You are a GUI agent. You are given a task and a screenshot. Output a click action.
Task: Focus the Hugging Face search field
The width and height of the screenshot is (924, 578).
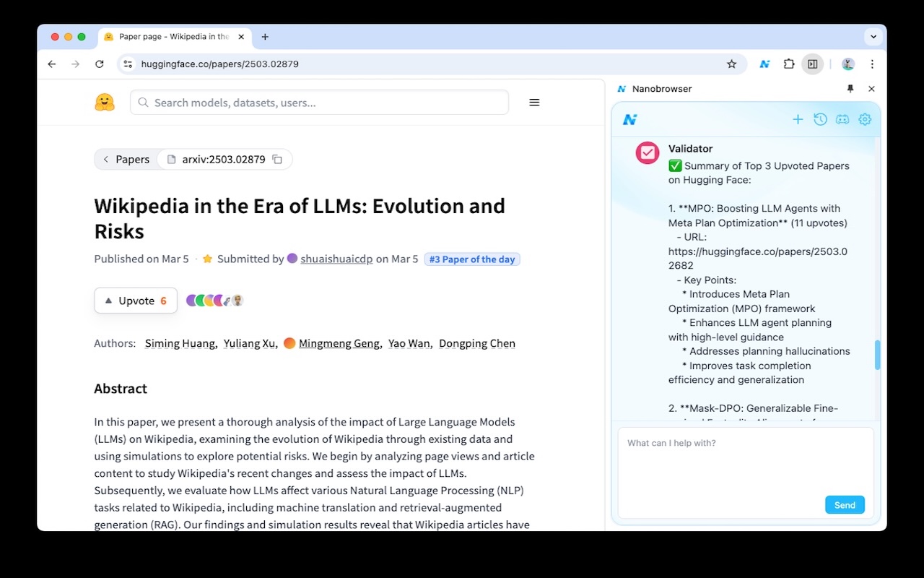point(319,103)
